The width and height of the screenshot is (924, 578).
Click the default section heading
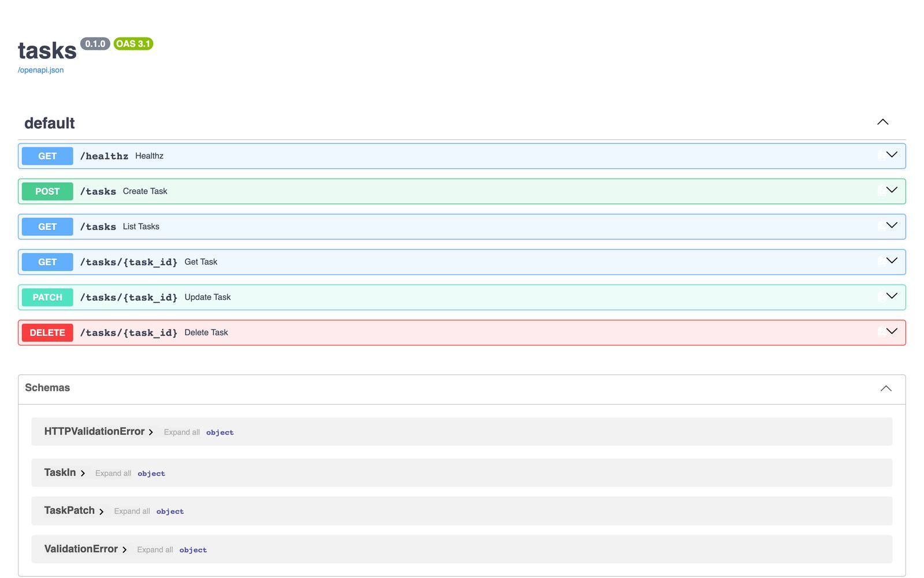point(50,123)
